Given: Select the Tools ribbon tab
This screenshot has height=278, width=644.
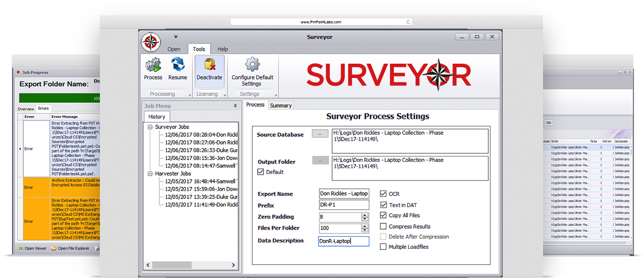Looking at the screenshot, I should [199, 49].
